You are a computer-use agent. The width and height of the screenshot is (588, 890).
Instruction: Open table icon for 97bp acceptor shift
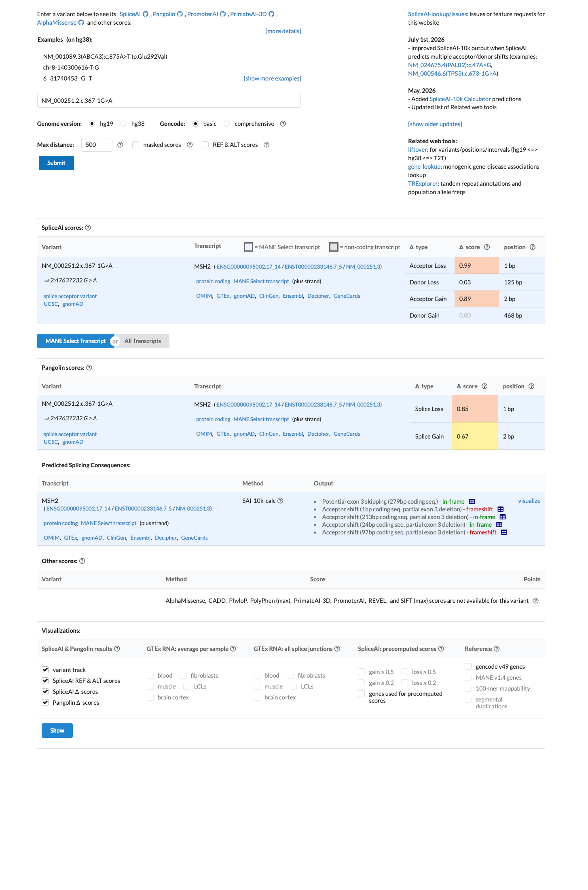tap(504, 532)
